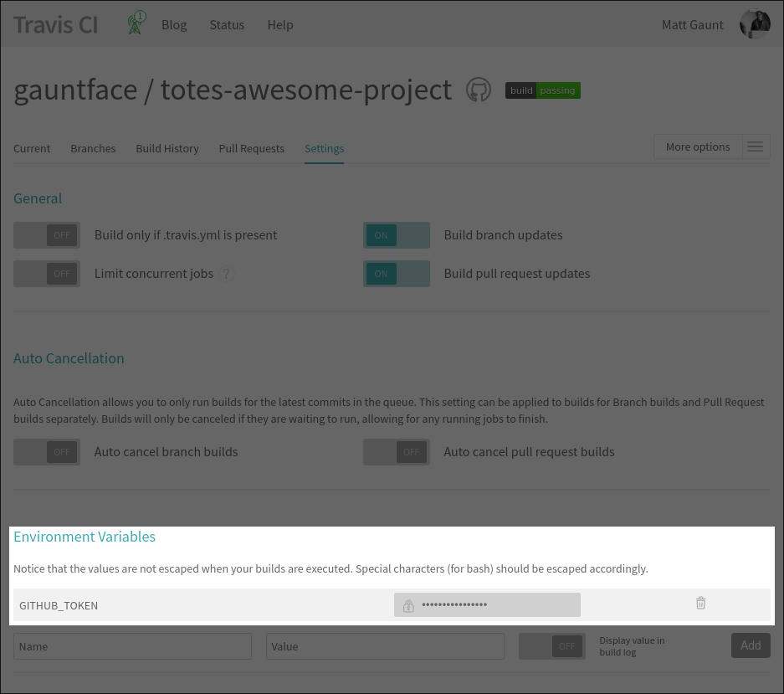784x694 pixels.
Task: Toggle Display value in build log
Action: [552, 646]
